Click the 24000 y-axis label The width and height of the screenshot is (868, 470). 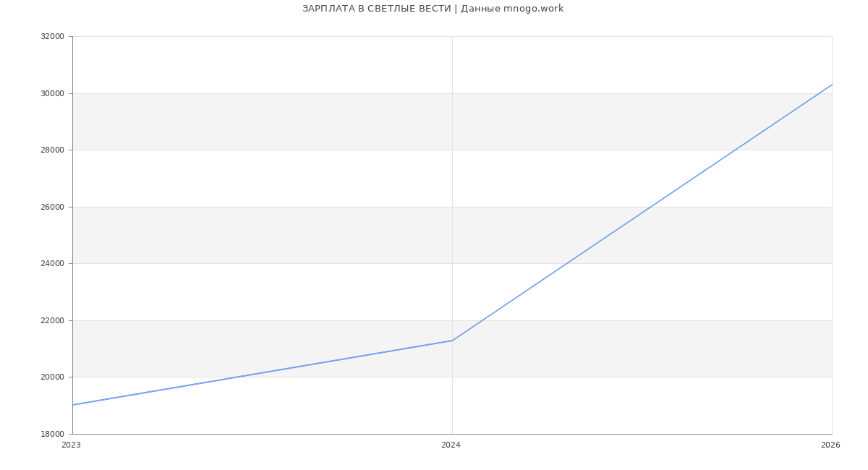coord(52,263)
